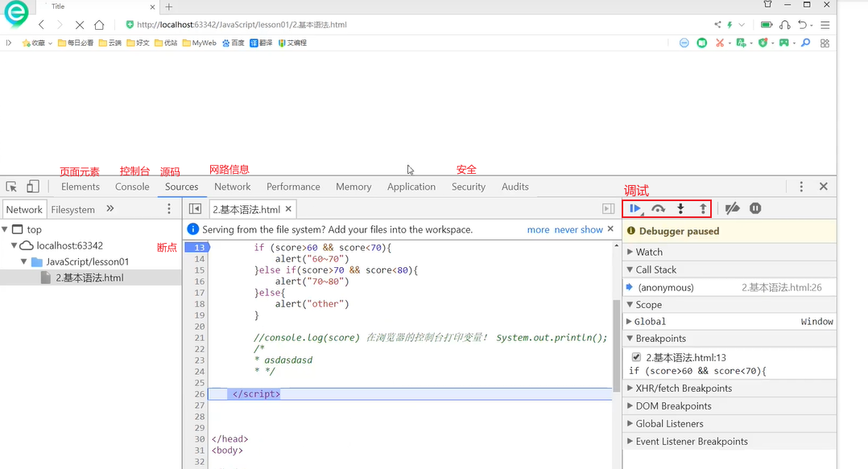Image resolution: width=868 pixels, height=469 pixels.
Task: Open the browser skin shirt icon
Action: tap(768, 5)
